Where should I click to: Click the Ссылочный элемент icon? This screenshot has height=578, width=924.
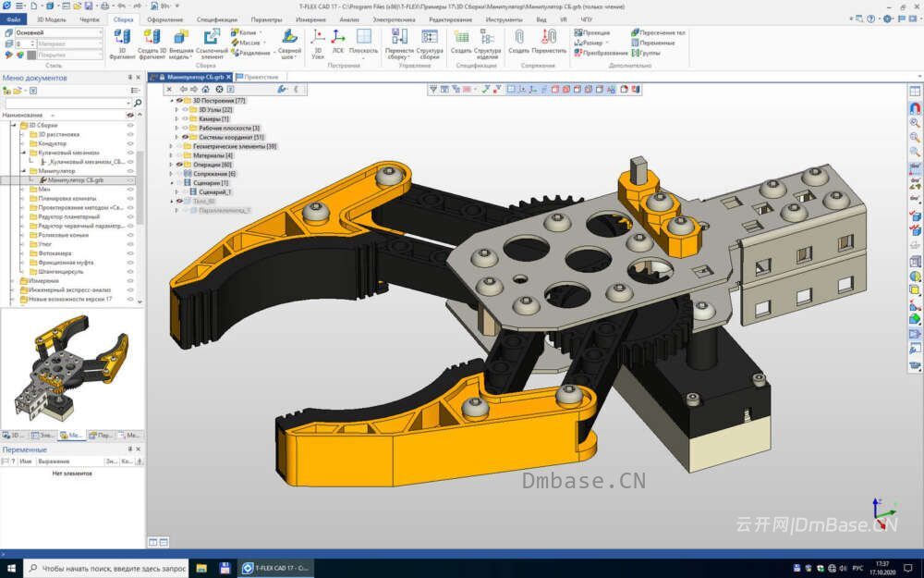click(212, 38)
